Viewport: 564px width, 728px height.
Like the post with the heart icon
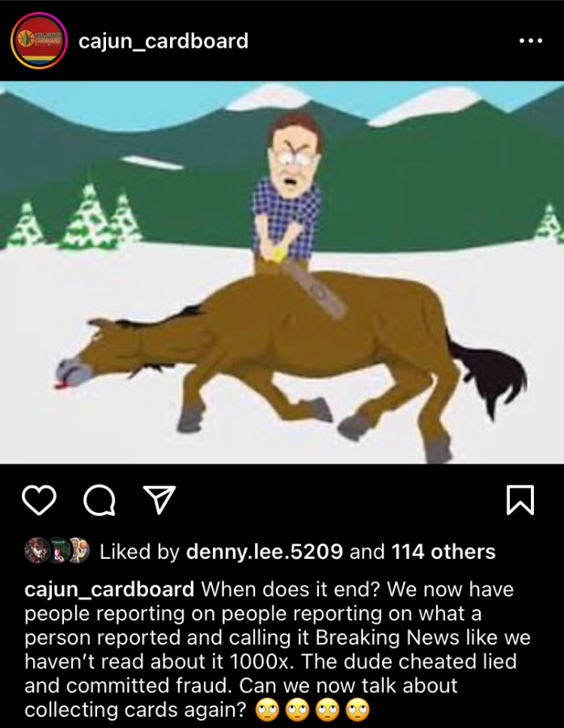pyautogui.click(x=39, y=500)
